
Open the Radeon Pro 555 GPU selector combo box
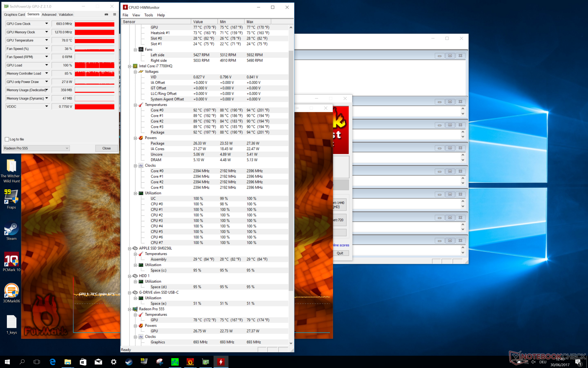(x=36, y=148)
